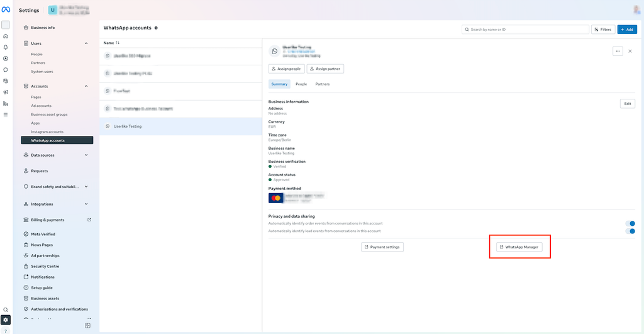This screenshot has height=334, width=644.
Task: Expand the Integrations section
Action: [86, 204]
